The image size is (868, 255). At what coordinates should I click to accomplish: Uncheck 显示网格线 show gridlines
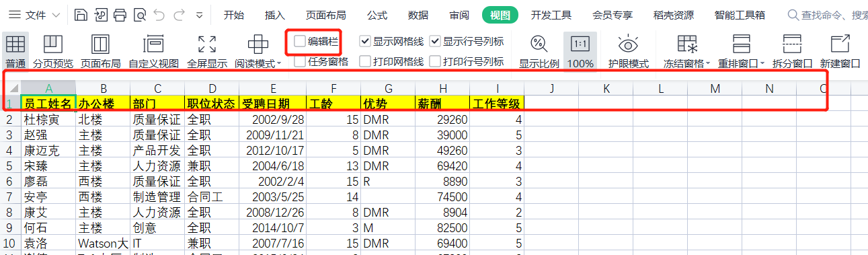coord(365,42)
